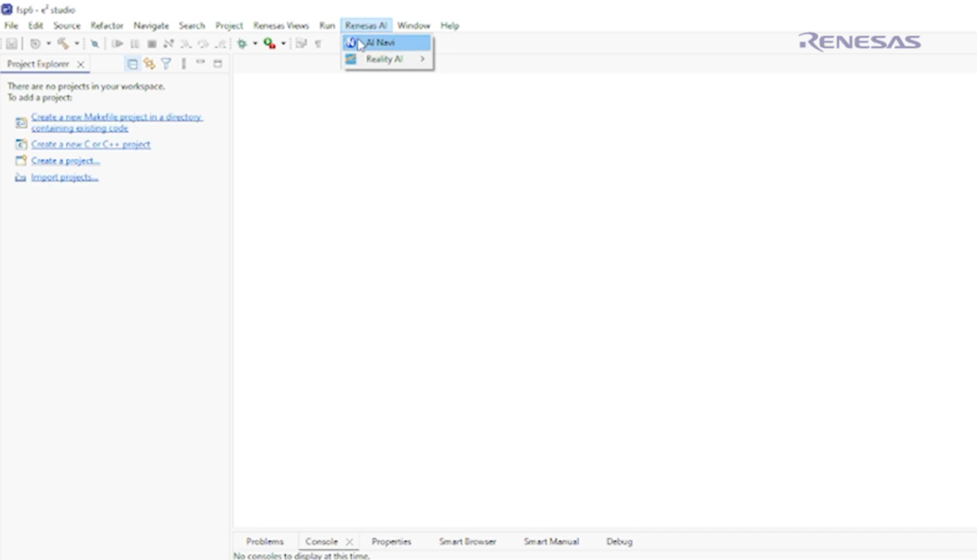Click the Resume debug icon
977x560 pixels.
point(117,43)
